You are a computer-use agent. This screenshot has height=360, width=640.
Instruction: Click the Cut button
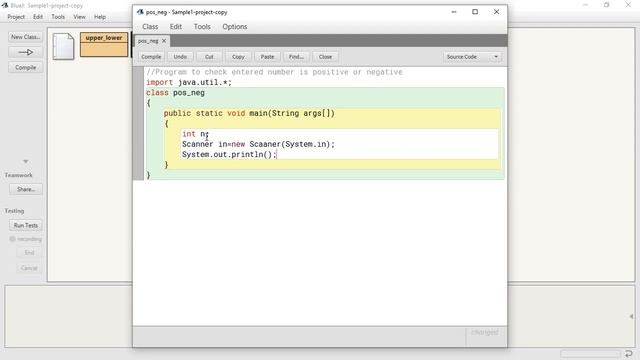(x=209, y=57)
